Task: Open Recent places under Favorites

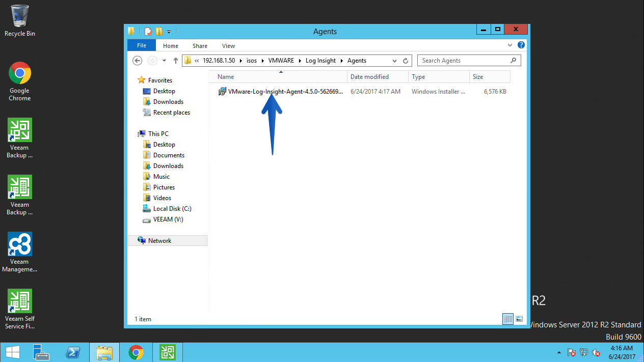Action: tap(171, 113)
